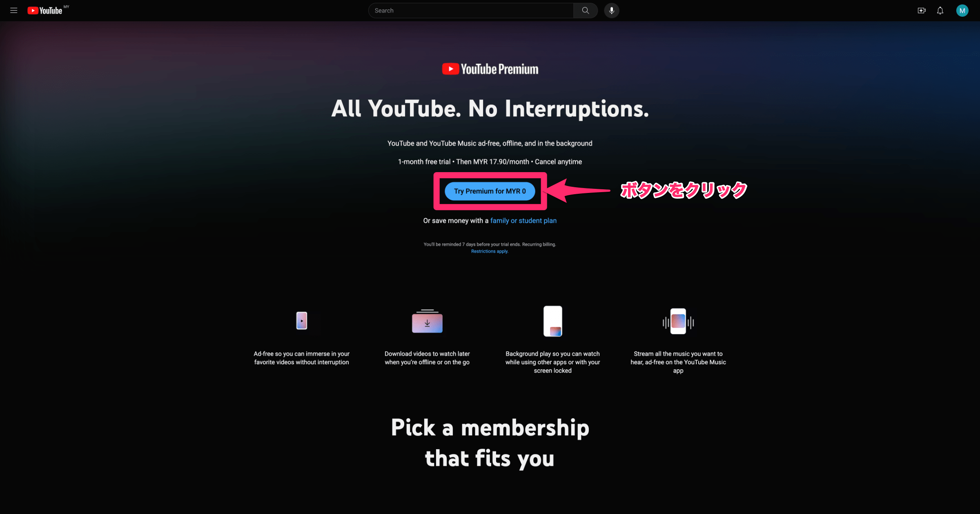Image resolution: width=980 pixels, height=514 pixels.
Task: Click the user account avatar icon
Action: tap(962, 10)
